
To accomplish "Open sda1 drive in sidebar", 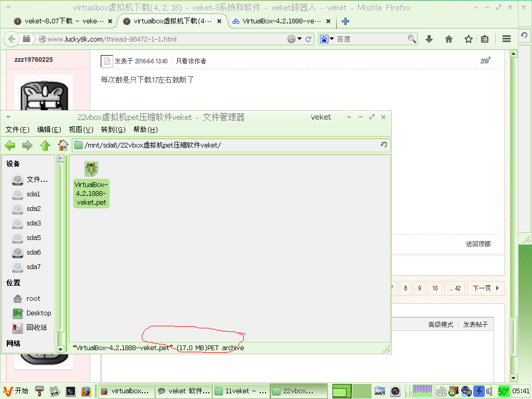I will (x=26, y=194).
